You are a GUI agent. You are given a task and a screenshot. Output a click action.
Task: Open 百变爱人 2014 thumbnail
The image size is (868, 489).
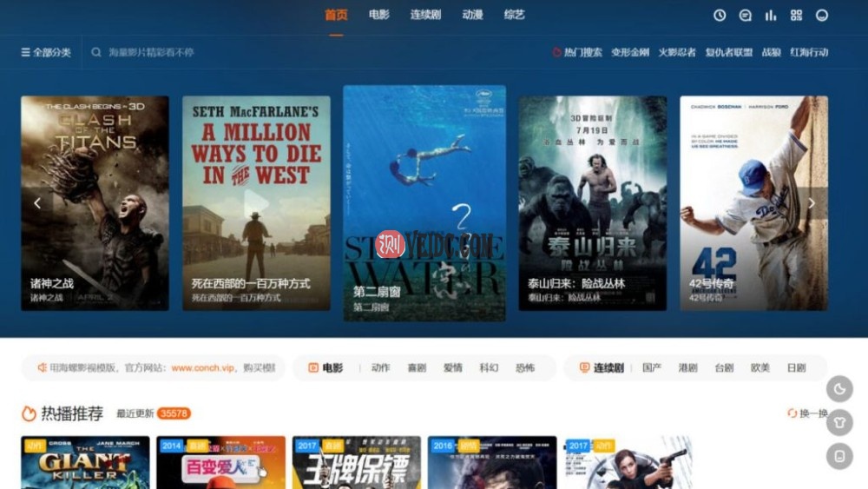220,462
